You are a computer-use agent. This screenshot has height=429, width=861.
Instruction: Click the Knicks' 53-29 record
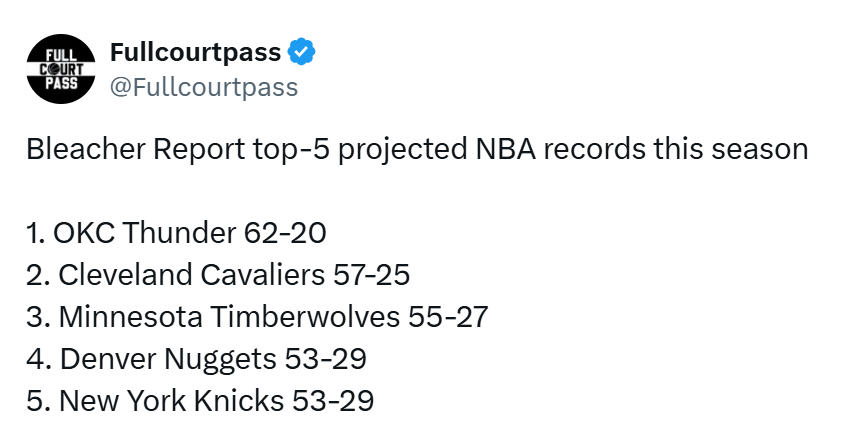click(x=333, y=401)
